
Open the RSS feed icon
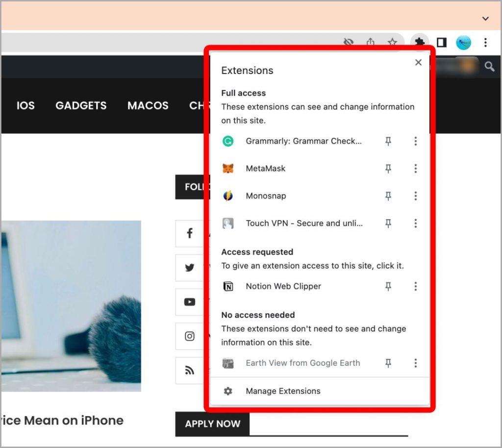(x=190, y=370)
